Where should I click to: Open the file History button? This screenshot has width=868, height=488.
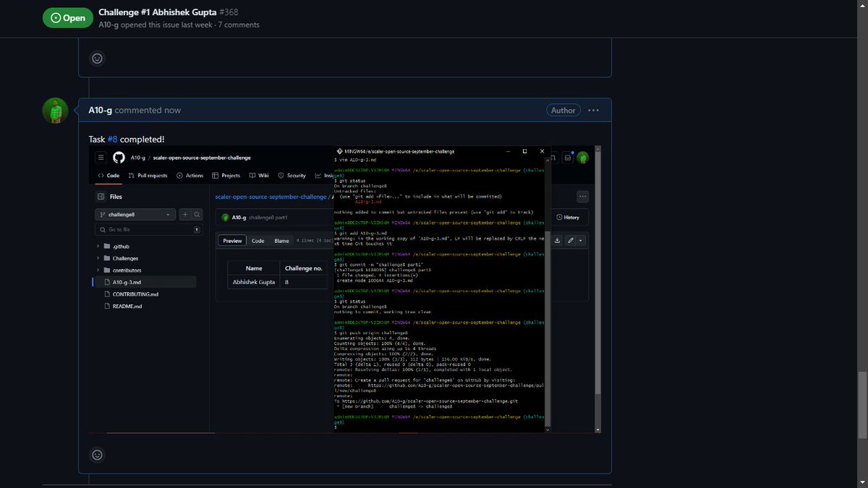pos(568,217)
